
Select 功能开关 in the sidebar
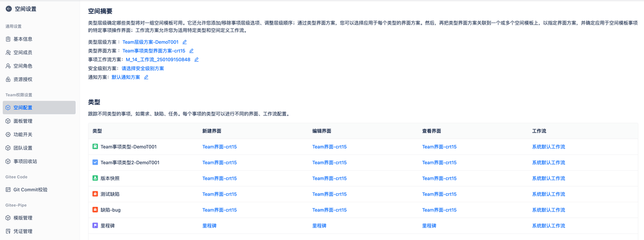(23, 135)
